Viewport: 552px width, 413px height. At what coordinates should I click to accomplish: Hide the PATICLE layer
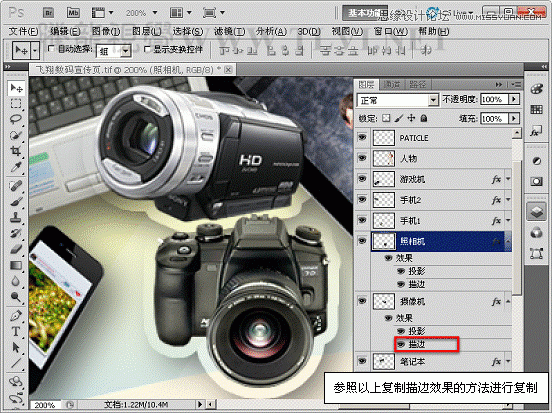click(362, 137)
